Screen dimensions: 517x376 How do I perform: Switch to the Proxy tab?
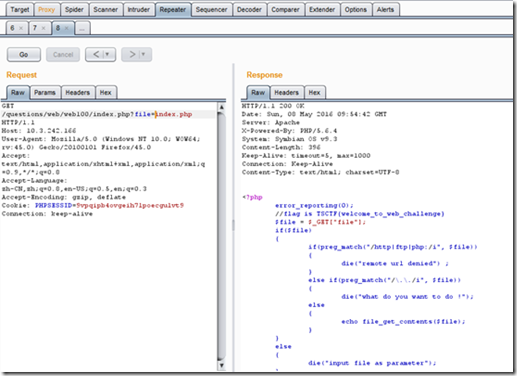point(46,9)
